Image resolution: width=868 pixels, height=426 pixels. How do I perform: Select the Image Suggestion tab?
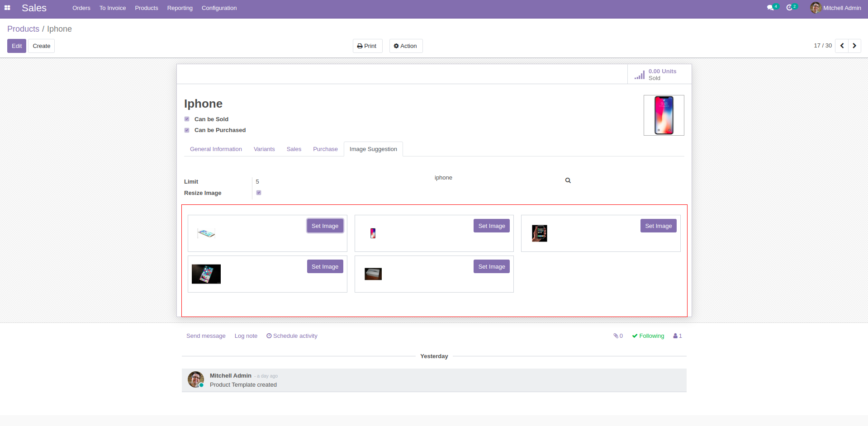pyautogui.click(x=373, y=149)
